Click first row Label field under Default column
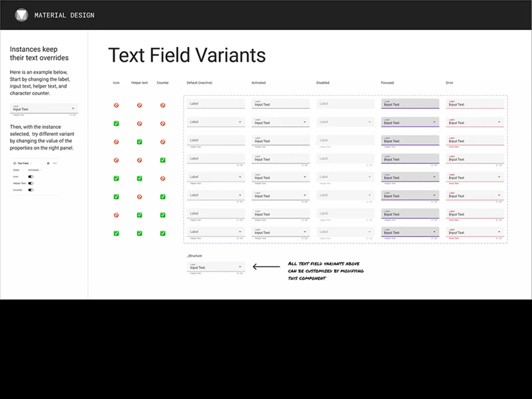Screen dimensions: 532x399 click(215, 104)
